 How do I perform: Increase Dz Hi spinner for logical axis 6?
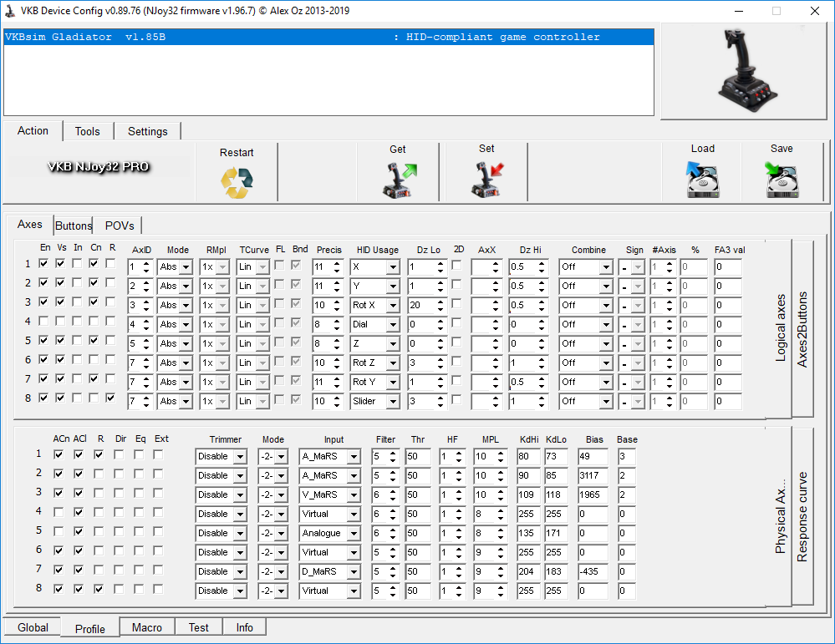(x=542, y=359)
